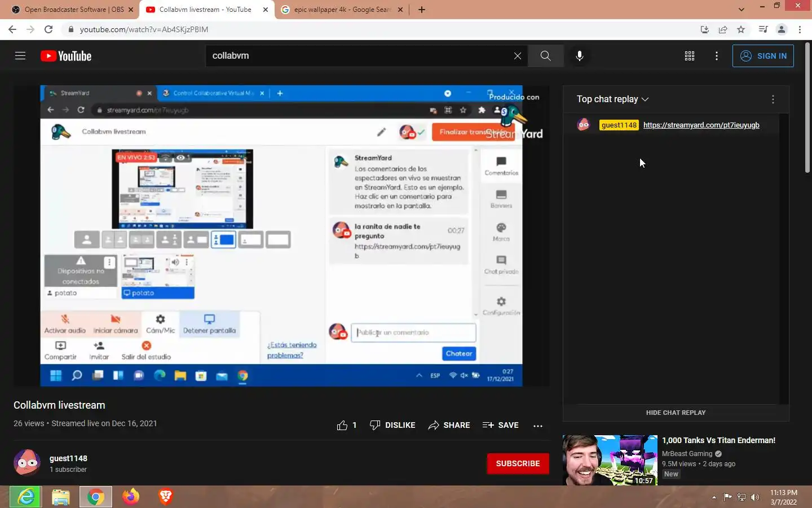The width and height of the screenshot is (812, 508).
Task: Select the Collabvm livestream YouTube tab
Action: point(206,10)
